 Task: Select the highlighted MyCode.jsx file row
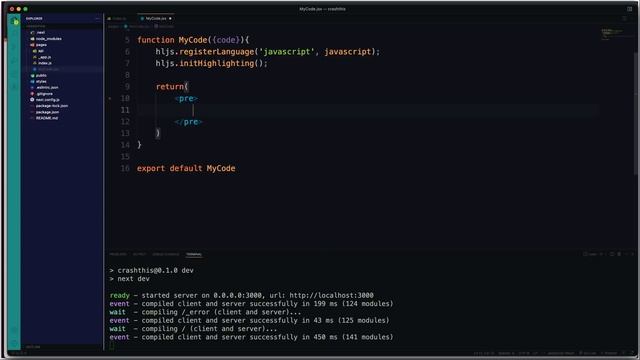(x=62, y=69)
